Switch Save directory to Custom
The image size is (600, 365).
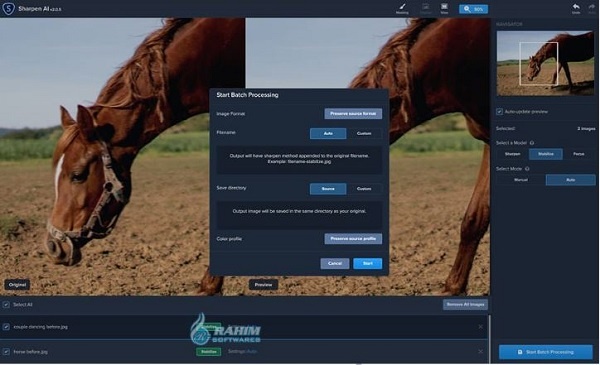tap(364, 189)
